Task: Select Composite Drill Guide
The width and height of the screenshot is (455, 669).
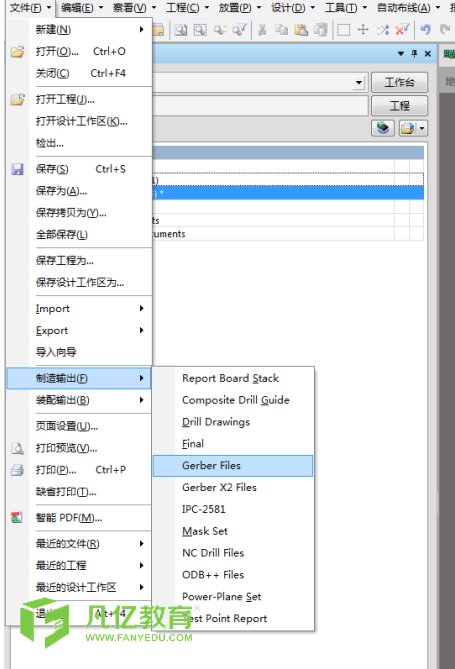Action: [233, 400]
